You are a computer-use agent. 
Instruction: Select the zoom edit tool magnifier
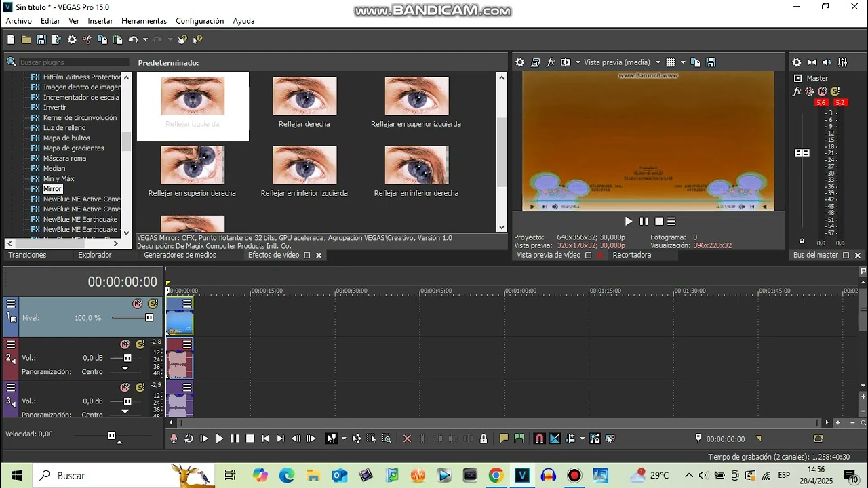(x=387, y=439)
